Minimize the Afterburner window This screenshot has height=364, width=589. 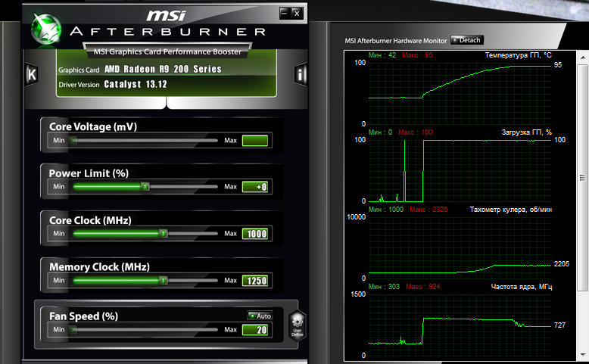[x=285, y=13]
